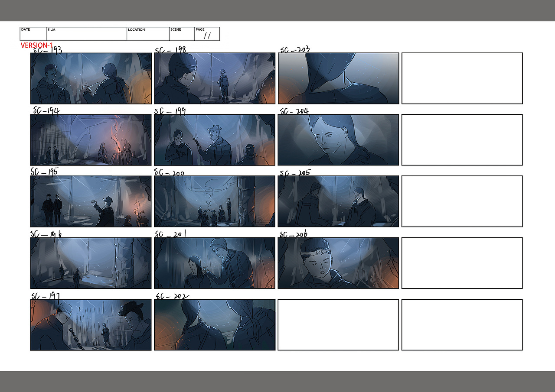Select storyboard panel SC-201
This screenshot has width=555, height=392.
215,263
